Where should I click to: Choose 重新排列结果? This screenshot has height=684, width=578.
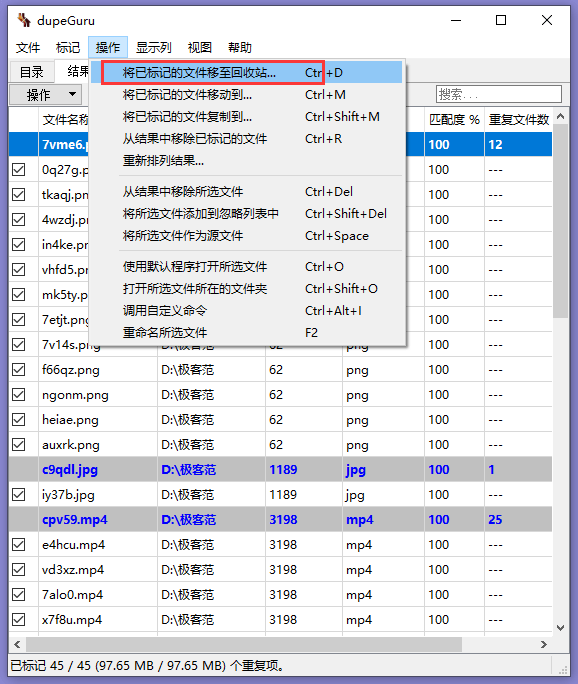coord(246,161)
